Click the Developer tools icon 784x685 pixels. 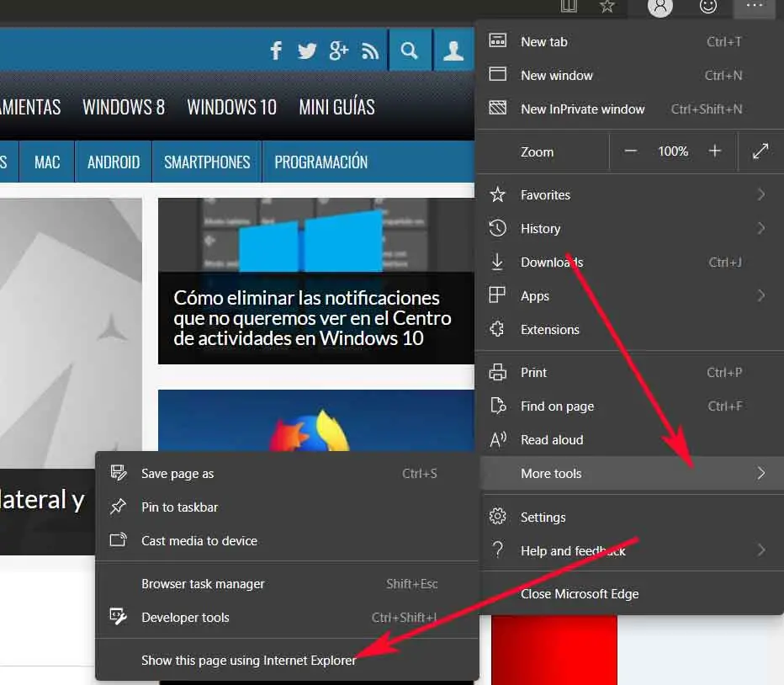click(119, 617)
